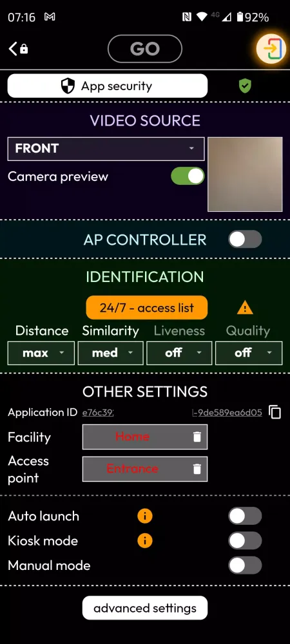
Task: Turn off the Camera preview switch
Action: tap(188, 176)
